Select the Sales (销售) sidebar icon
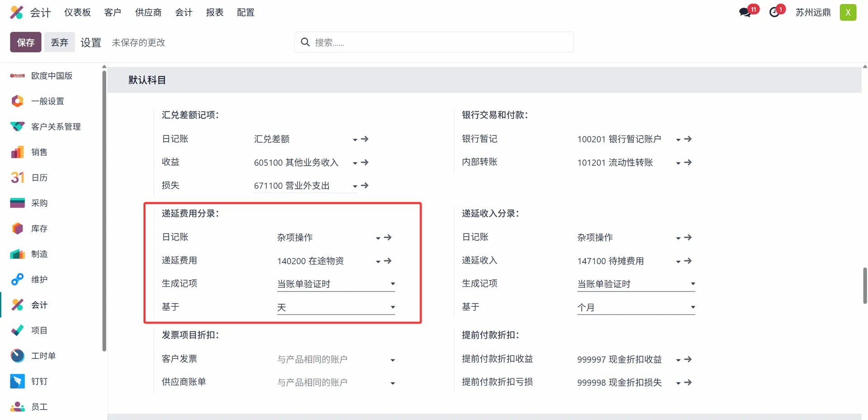 tap(17, 152)
